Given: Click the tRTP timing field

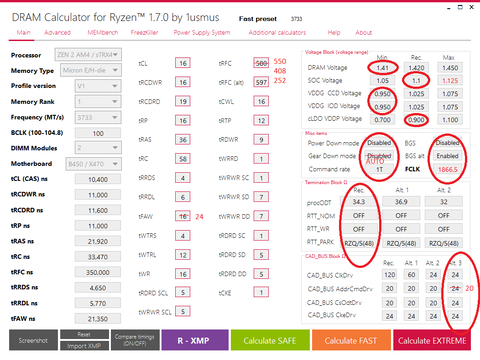Looking at the screenshot, I should [x=261, y=120].
